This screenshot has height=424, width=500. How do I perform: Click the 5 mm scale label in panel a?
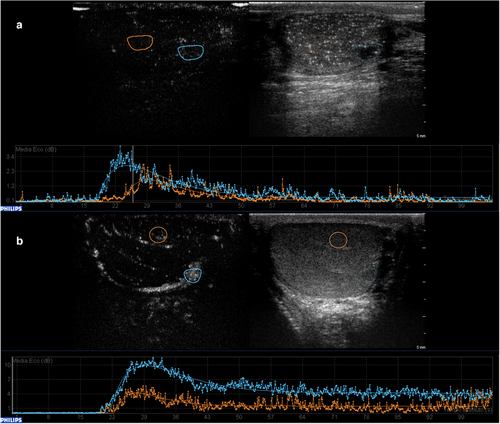[421, 136]
